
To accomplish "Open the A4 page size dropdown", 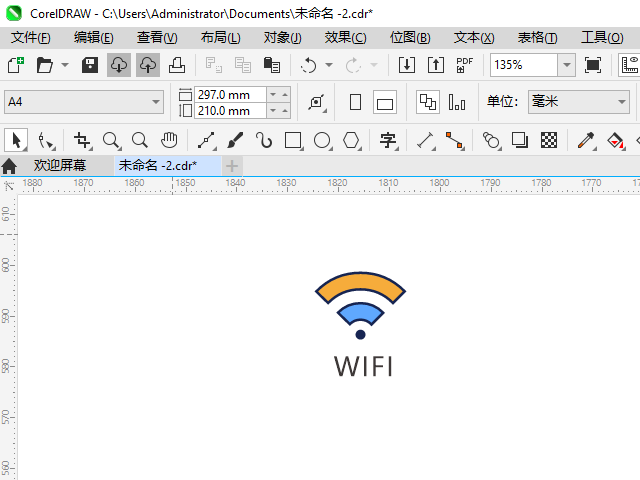I will coord(84,102).
